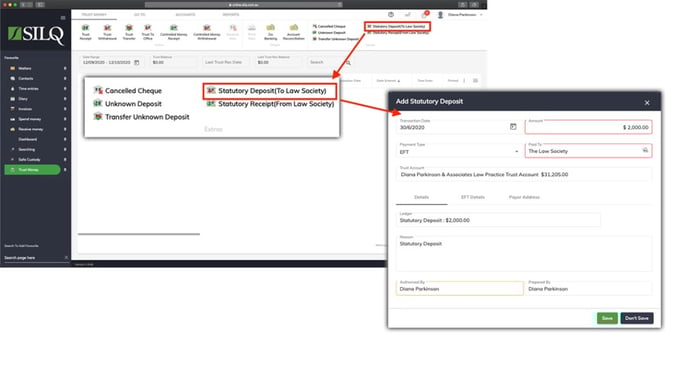Switch to the Accounts ribbon tab
Viewport: 688px width, 378px height.
(186, 14)
